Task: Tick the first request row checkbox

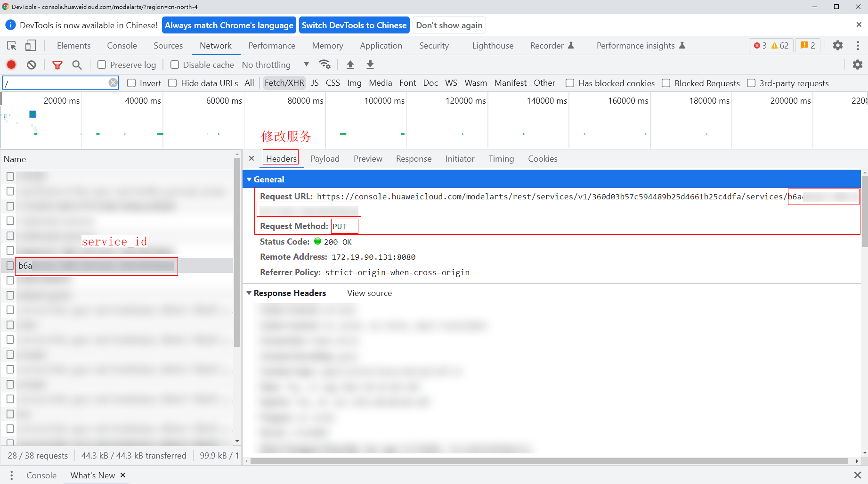Action: click(10, 176)
